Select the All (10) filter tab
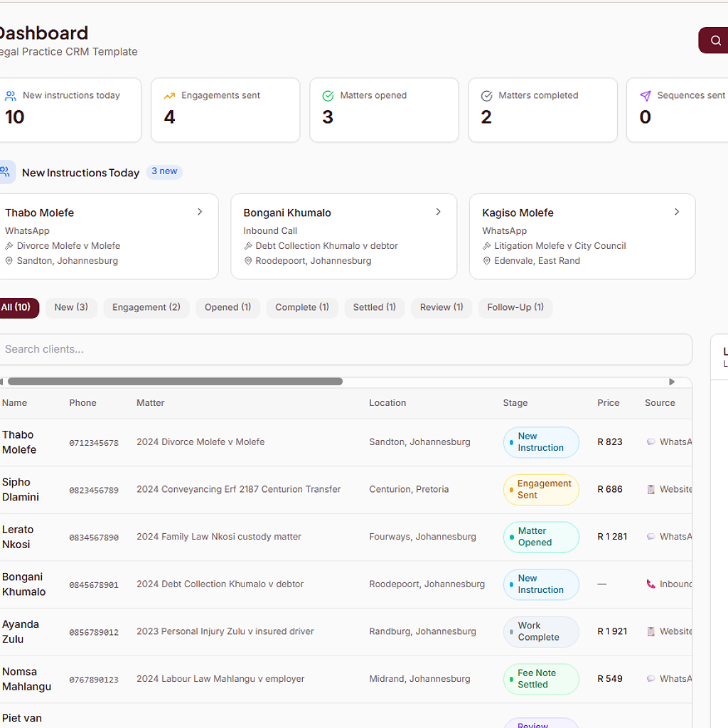728x728 pixels. point(18,308)
